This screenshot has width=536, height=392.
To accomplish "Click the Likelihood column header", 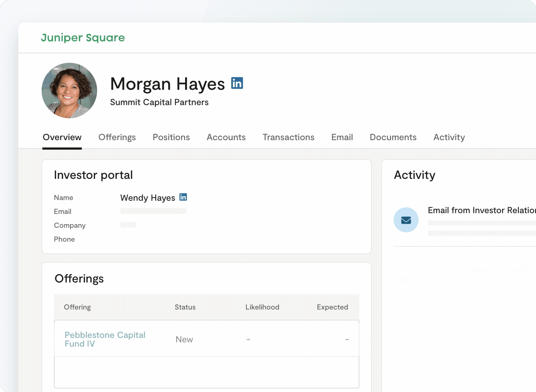I will click(262, 307).
